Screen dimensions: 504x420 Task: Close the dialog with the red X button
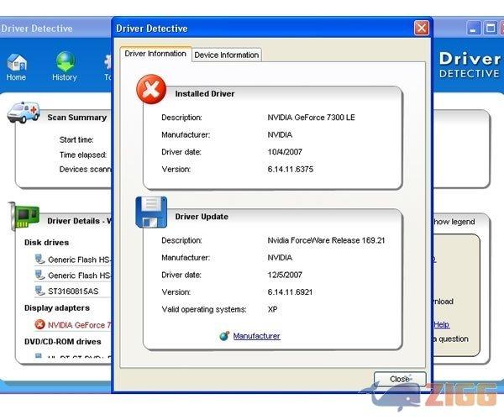pyautogui.click(x=421, y=29)
